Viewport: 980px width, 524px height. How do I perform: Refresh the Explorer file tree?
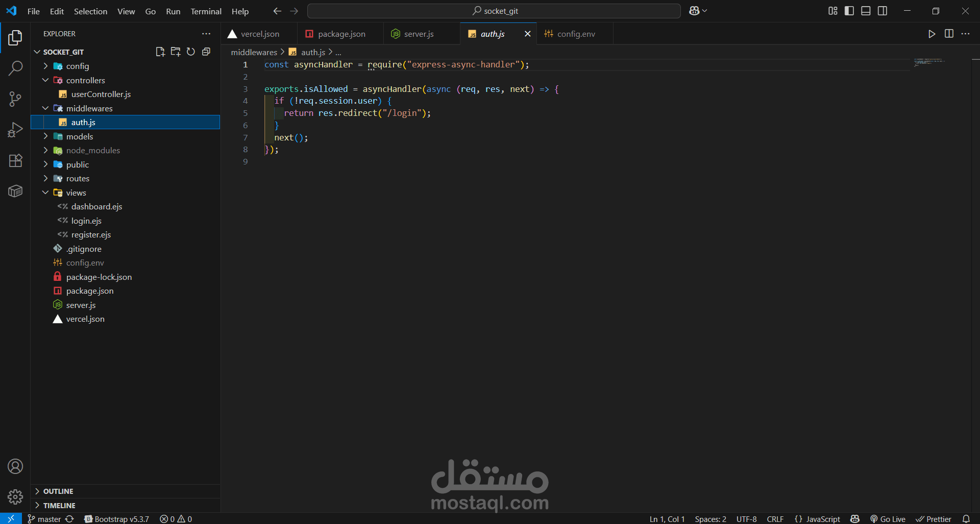point(191,52)
